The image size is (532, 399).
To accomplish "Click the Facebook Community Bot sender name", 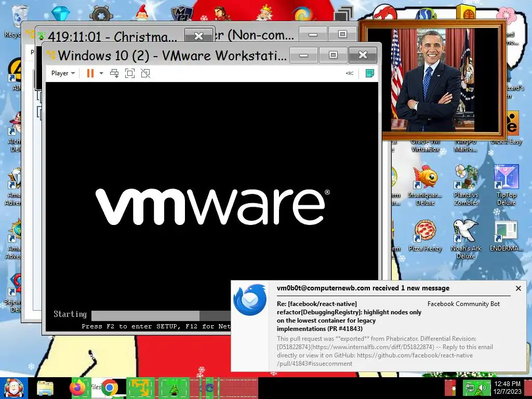I will pyautogui.click(x=463, y=304).
